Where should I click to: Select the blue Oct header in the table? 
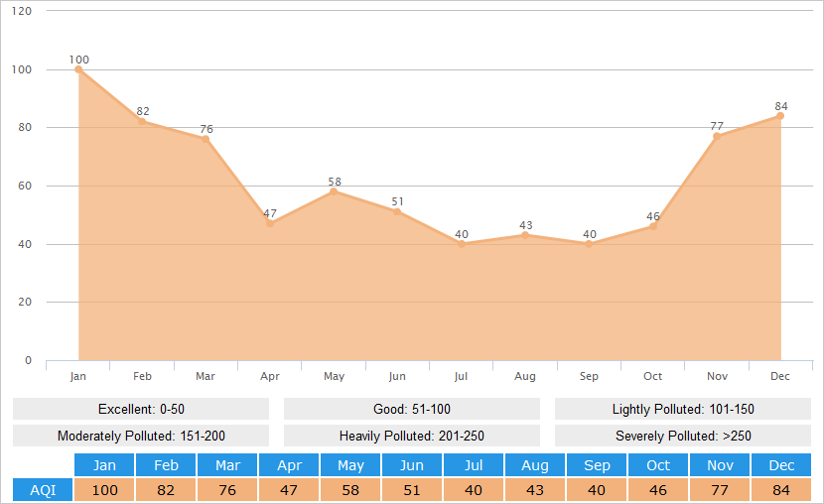pos(658,465)
